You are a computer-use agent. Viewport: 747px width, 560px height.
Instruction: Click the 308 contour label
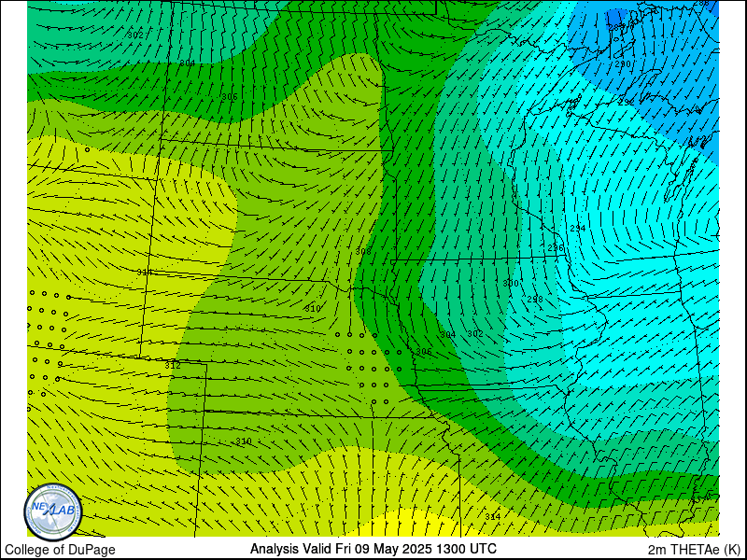click(363, 251)
